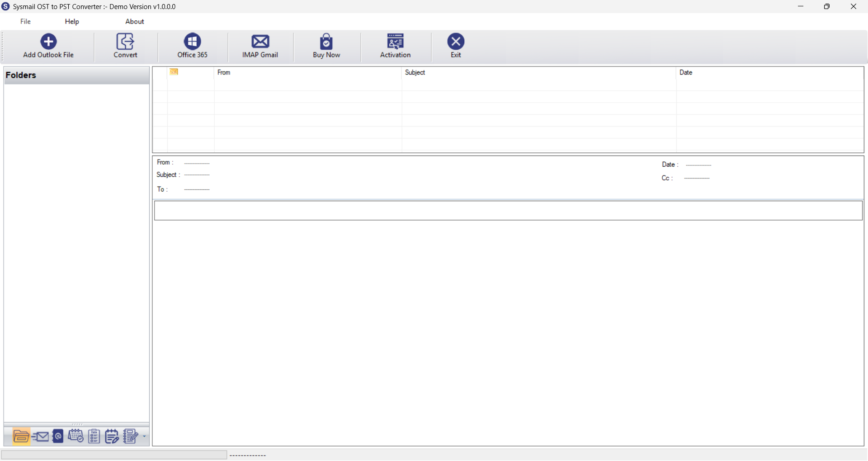The height and width of the screenshot is (461, 868).
Task: Click the empty box below the To field
Action: [x=508, y=211]
